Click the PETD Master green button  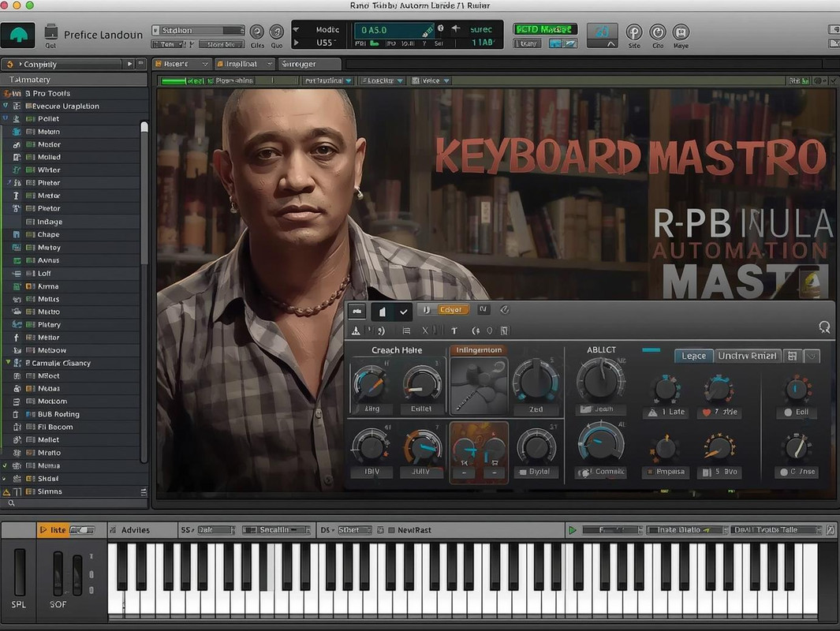click(545, 29)
